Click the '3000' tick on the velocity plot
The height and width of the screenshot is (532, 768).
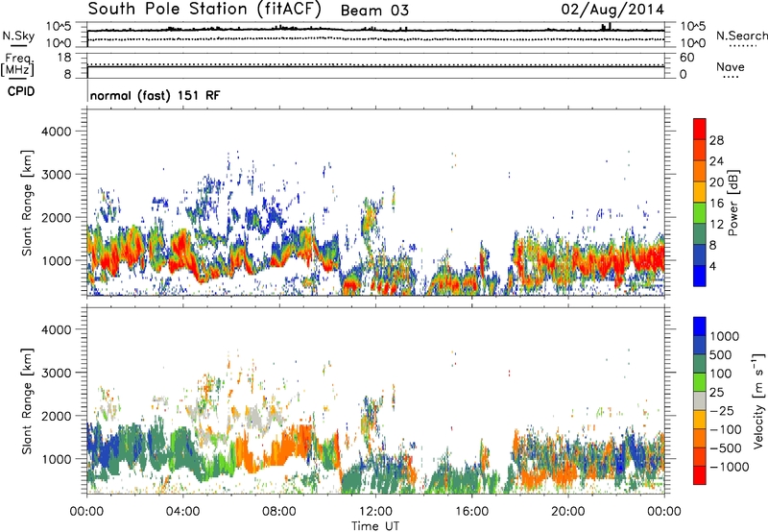click(57, 373)
